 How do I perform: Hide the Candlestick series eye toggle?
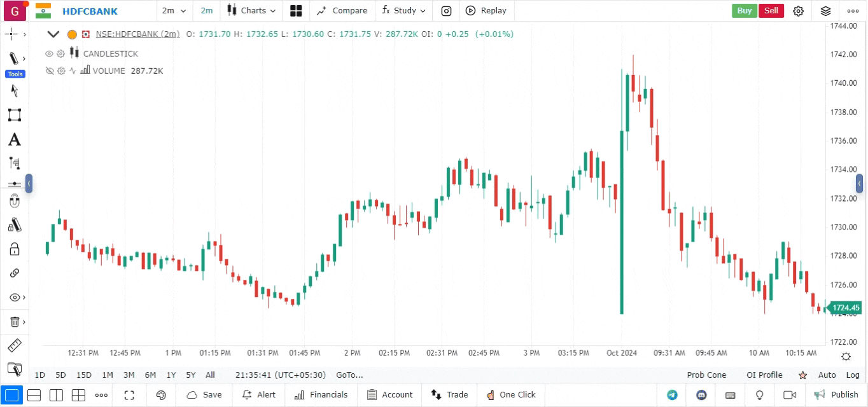pyautogui.click(x=50, y=54)
